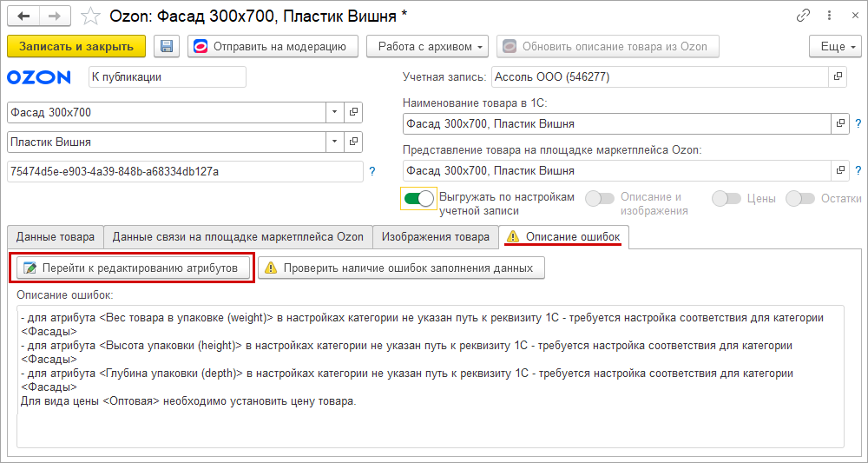Open Работа с архивом dropdown menu
868x463 pixels.
427,47
